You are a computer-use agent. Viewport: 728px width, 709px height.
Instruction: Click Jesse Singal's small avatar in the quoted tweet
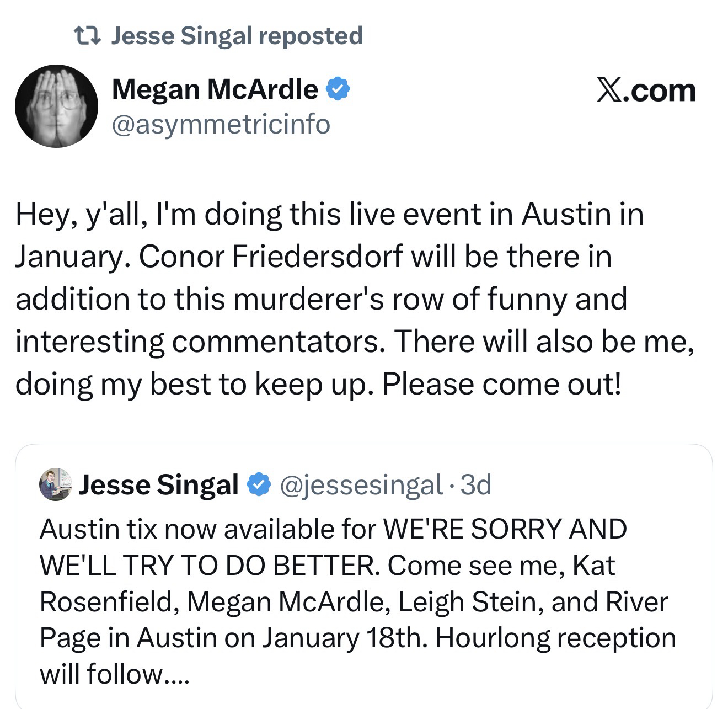(56, 484)
